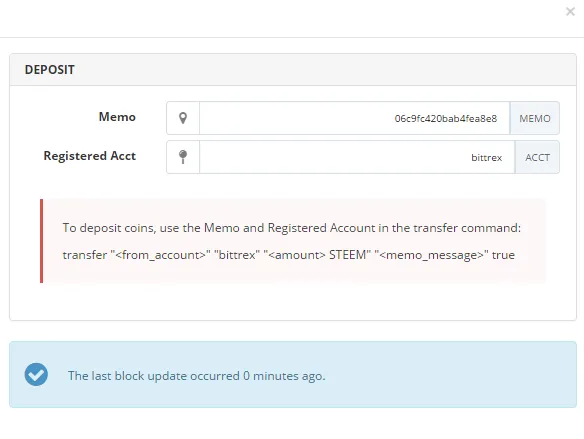Viewport: 584px width, 439px height.
Task: Click the Memo label
Action: (x=117, y=117)
